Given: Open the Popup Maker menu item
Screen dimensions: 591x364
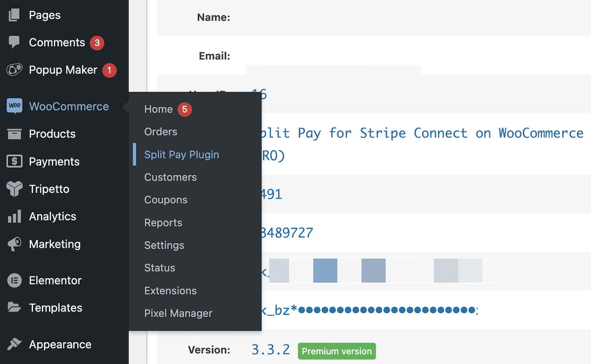Looking at the screenshot, I should click(x=63, y=70).
